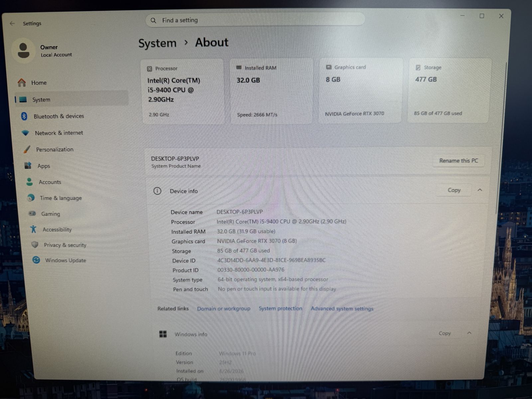Click the Windows Update sync icon
Screen dimensions: 532x399
36,260
